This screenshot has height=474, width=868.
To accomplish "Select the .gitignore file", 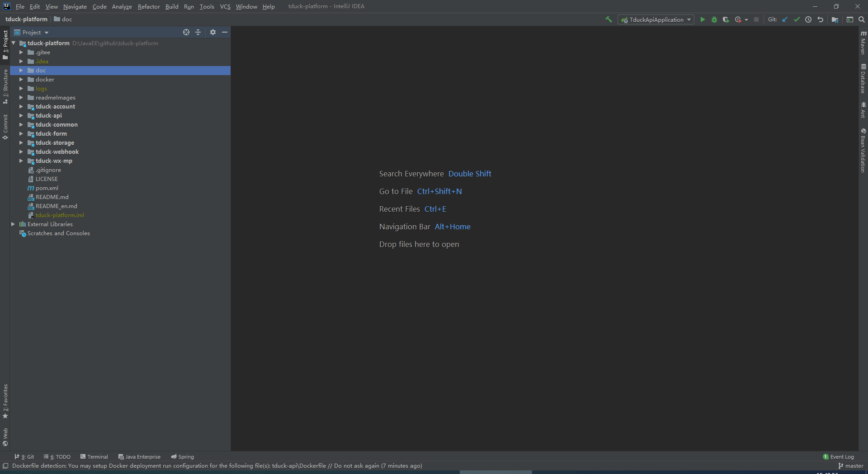I will (48, 170).
